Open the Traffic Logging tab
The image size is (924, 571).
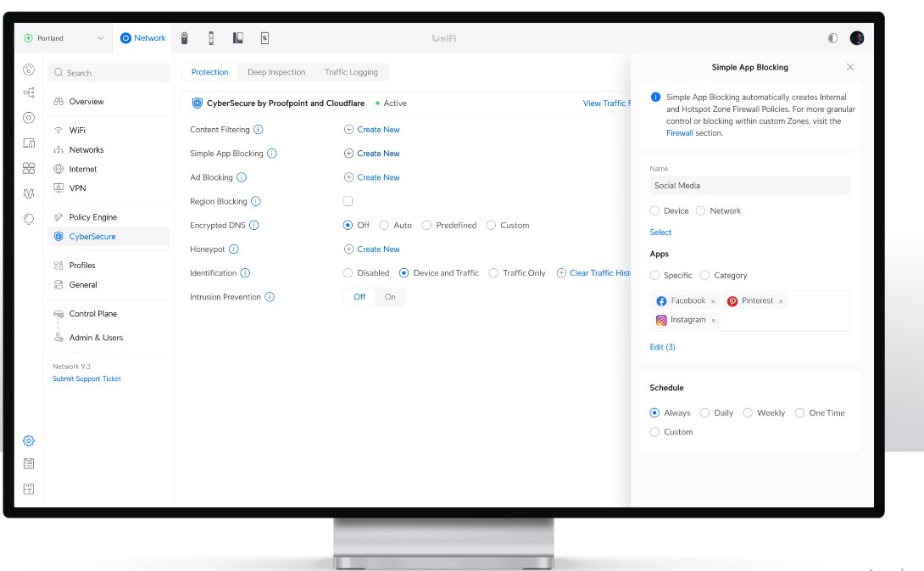(351, 72)
